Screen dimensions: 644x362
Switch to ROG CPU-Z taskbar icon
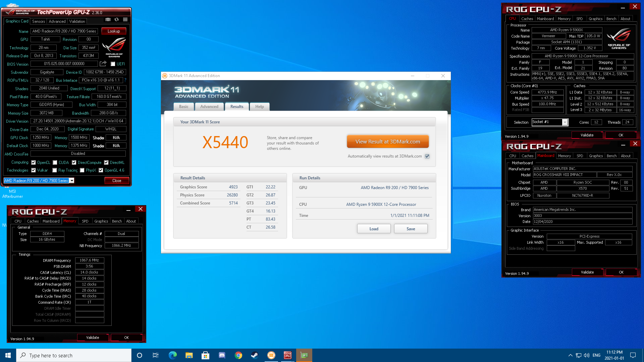pos(287,355)
